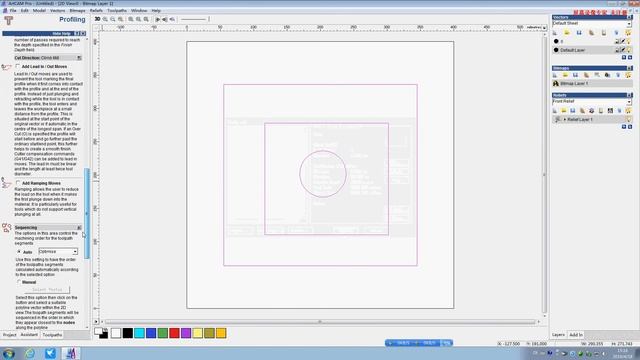Collapse the Vectors panel header
Viewport: 640px width, 360px height.
coord(630,17)
